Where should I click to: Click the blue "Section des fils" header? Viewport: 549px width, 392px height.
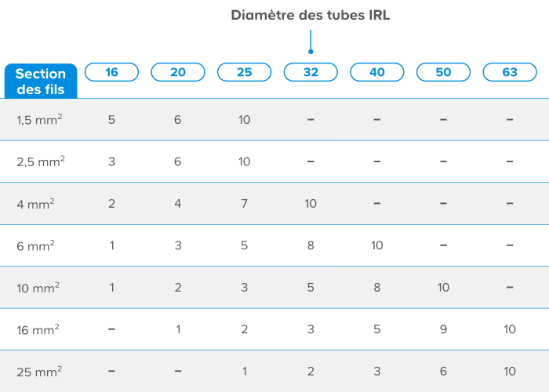click(x=41, y=82)
